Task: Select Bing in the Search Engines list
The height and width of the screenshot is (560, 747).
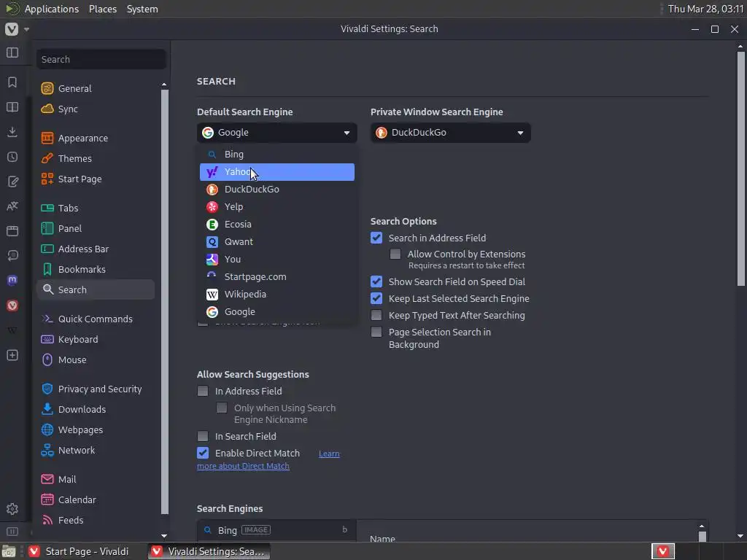Action: click(x=276, y=530)
